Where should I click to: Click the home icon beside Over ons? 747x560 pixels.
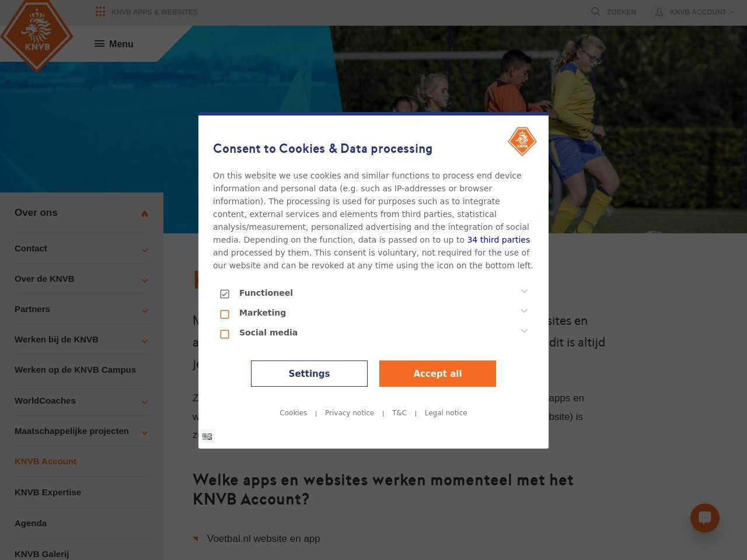coord(145,213)
